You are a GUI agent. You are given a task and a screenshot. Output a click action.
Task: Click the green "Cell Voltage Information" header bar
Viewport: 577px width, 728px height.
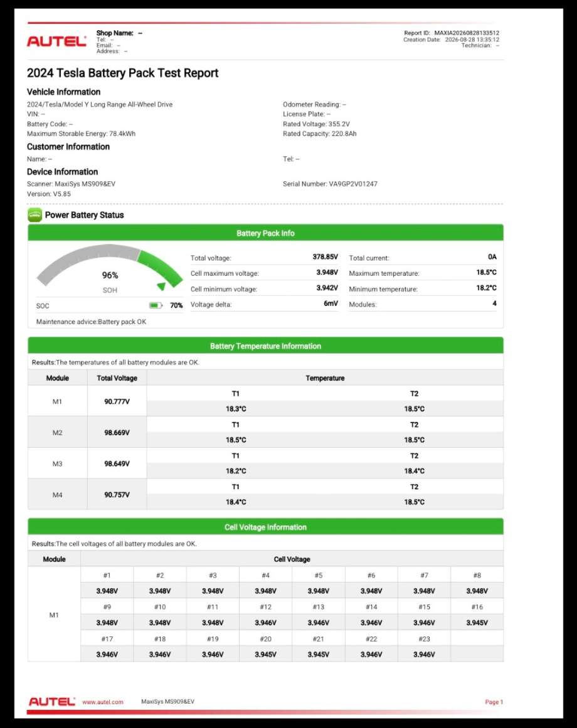(x=265, y=527)
